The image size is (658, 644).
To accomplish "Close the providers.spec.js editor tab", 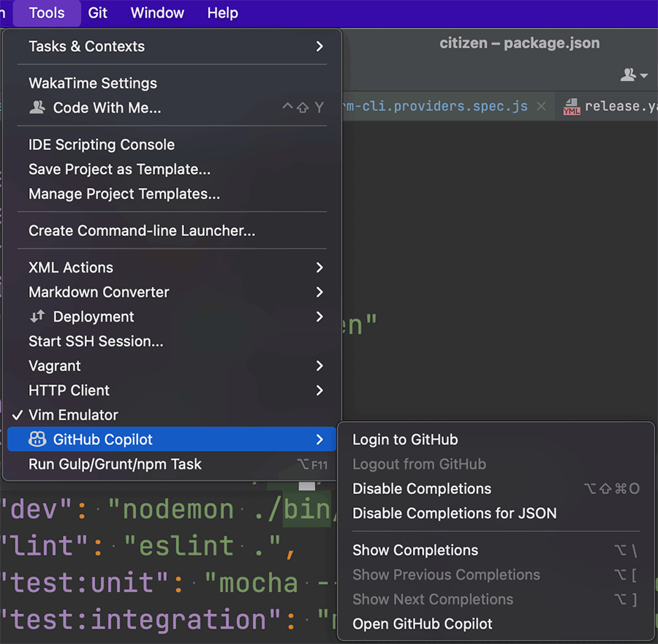I will point(541,107).
